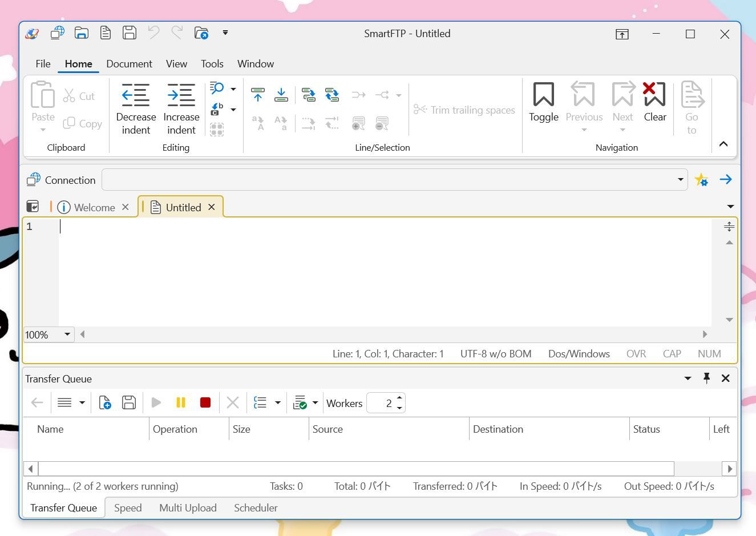Open queue check options dropdown arrow

315,403
